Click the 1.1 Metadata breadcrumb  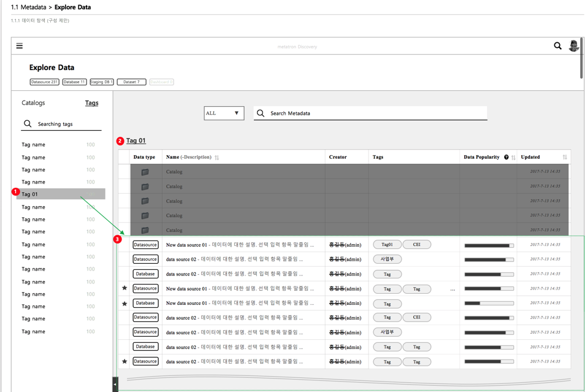click(x=29, y=7)
